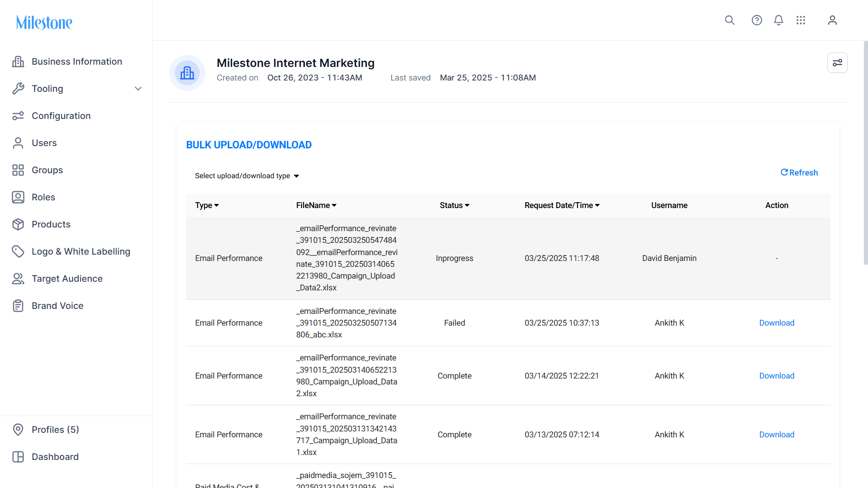Click the Users person icon
Image resolution: width=868 pixels, height=488 pixels.
(18, 143)
